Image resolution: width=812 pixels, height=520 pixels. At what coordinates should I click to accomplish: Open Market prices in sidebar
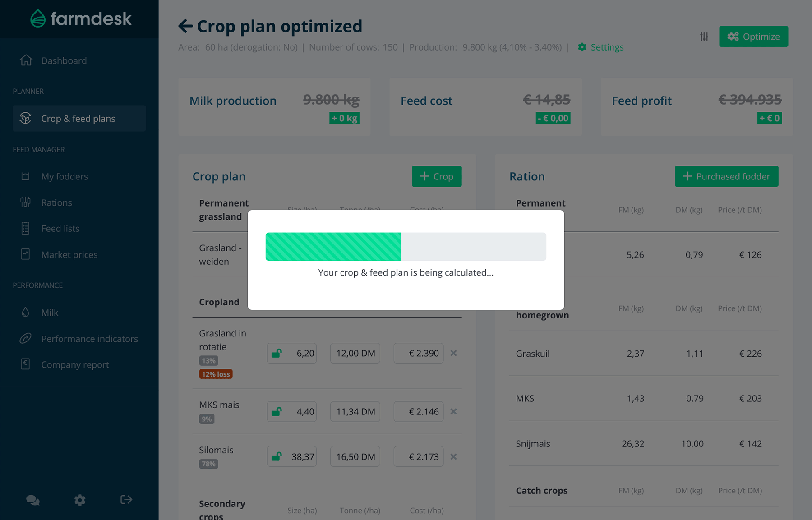coord(69,255)
